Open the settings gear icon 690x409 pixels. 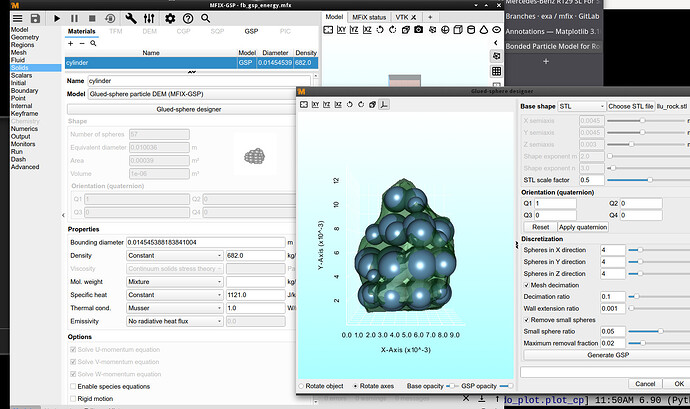[170, 19]
